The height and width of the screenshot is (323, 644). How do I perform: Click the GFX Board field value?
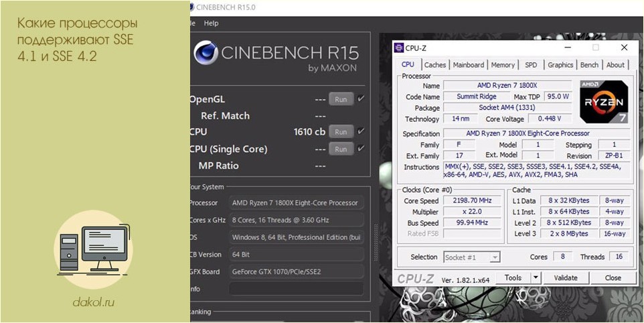coord(296,271)
